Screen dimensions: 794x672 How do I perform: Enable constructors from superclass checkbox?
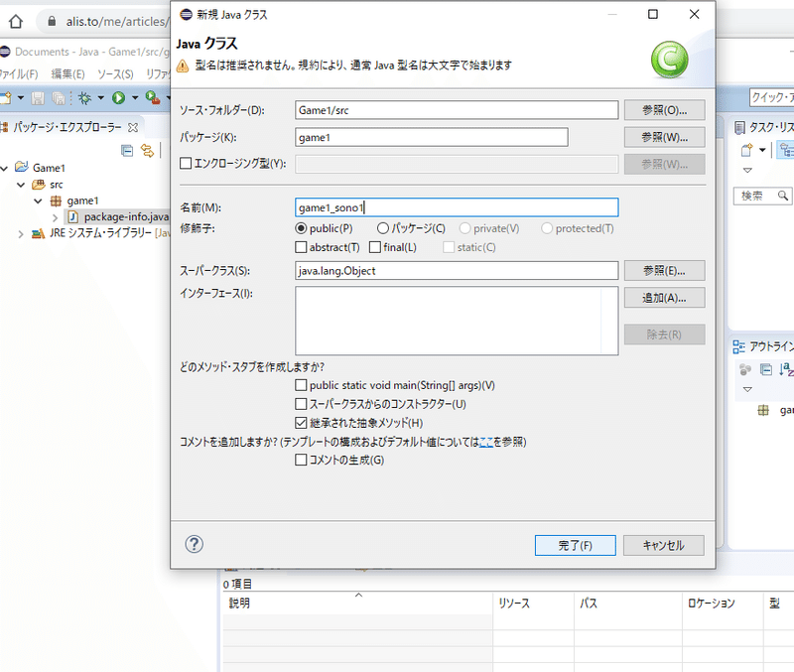(x=301, y=404)
